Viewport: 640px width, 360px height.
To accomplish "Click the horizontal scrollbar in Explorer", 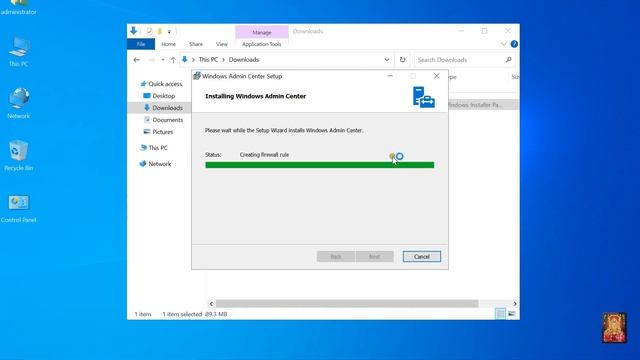I will (347, 304).
